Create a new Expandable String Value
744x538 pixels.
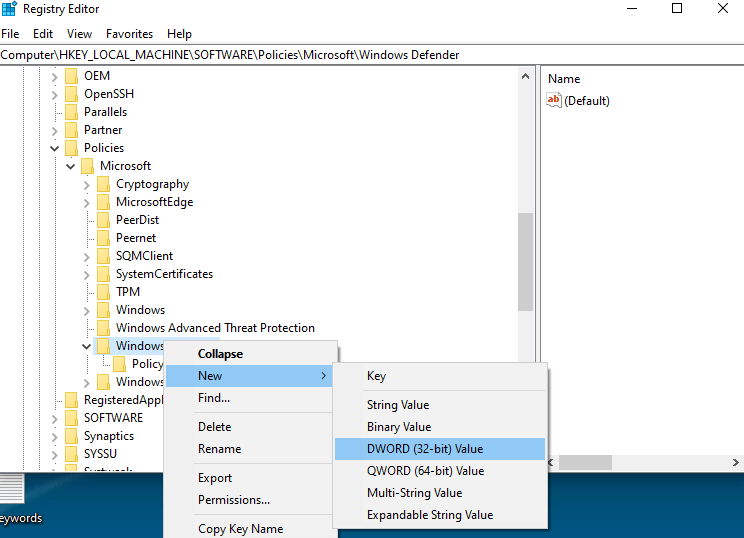pyautogui.click(x=440, y=515)
